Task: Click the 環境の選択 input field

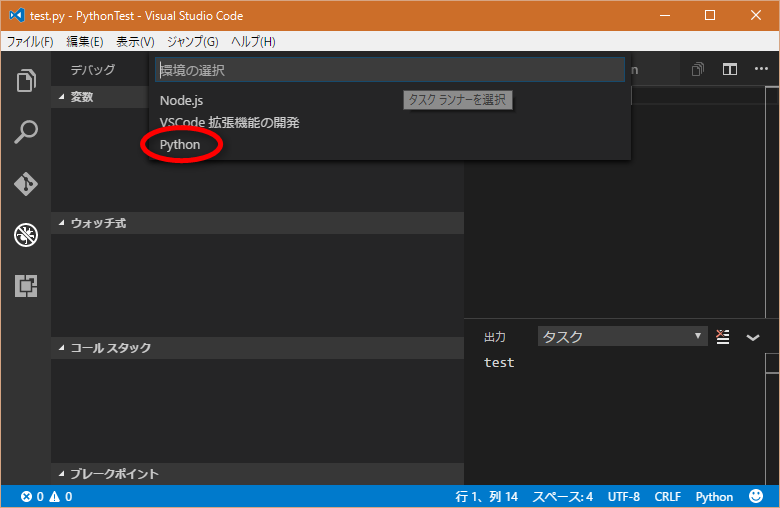Action: [390, 70]
